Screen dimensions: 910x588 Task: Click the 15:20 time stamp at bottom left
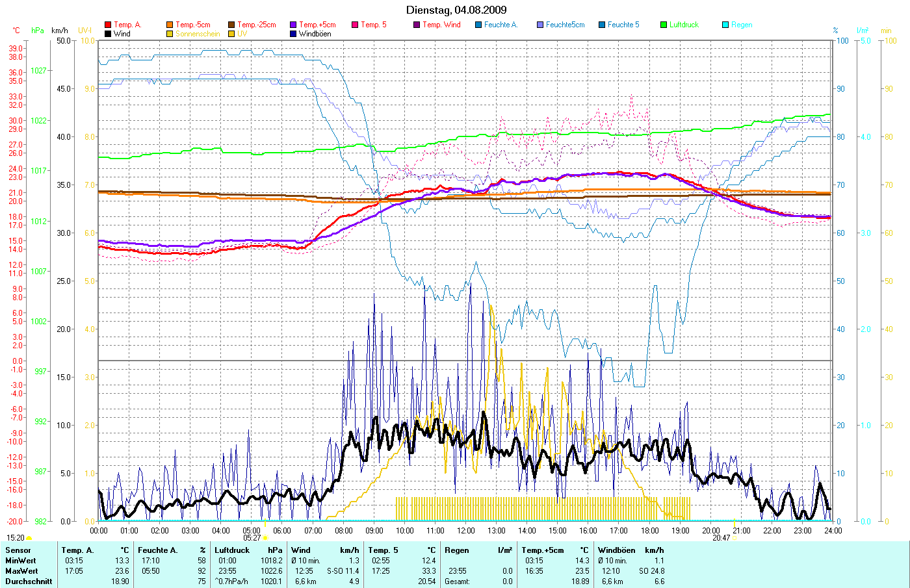pyautogui.click(x=16, y=538)
